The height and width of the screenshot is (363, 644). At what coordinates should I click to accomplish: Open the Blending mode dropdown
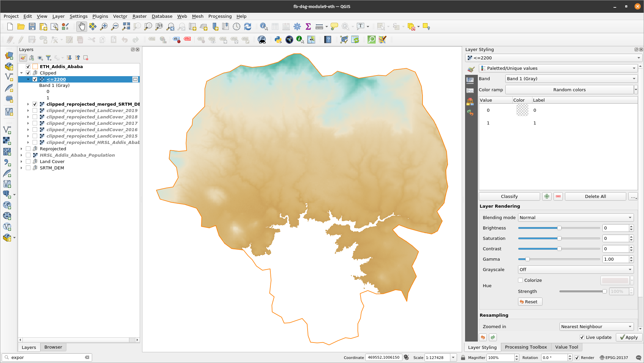coord(575,217)
